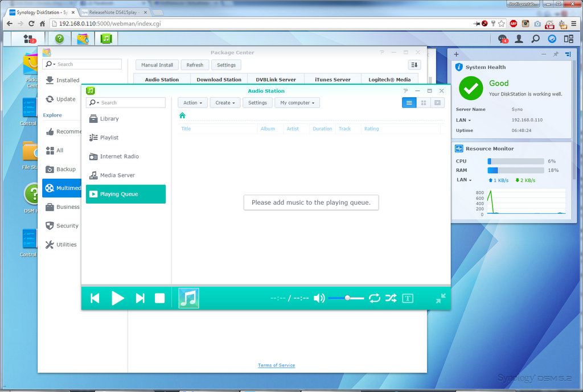
Task: Switch to mini player mode
Action: [x=441, y=298]
